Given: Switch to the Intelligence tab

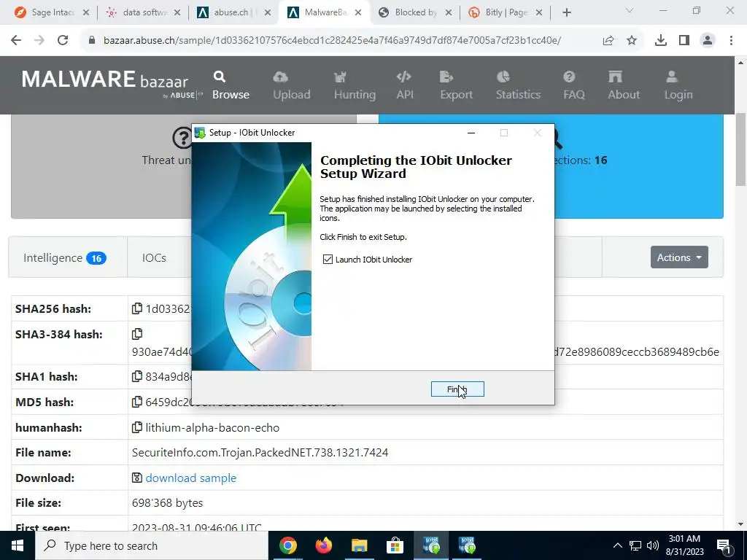Looking at the screenshot, I should tap(65, 257).
